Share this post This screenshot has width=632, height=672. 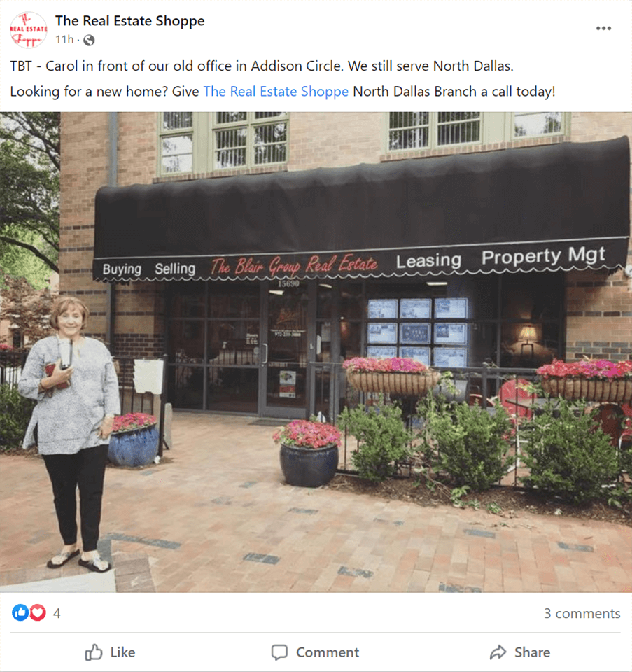tap(520, 652)
